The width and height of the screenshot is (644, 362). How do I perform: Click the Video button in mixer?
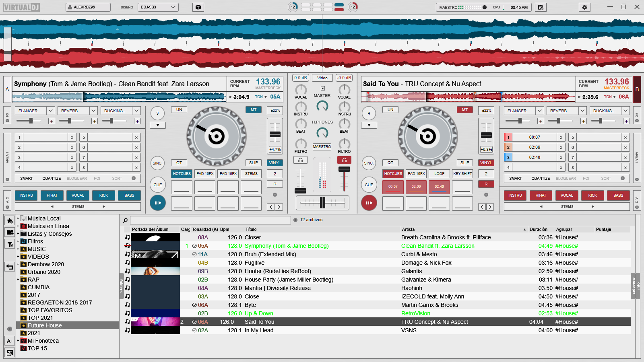322,78
